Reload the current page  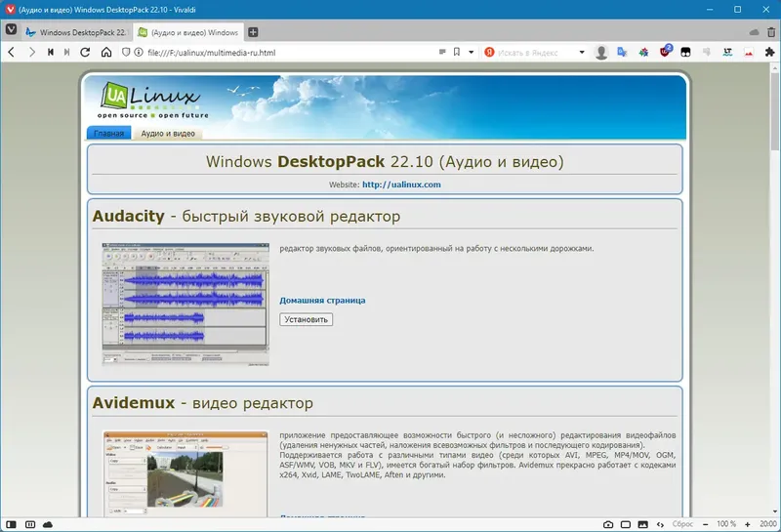pyautogui.click(x=85, y=53)
